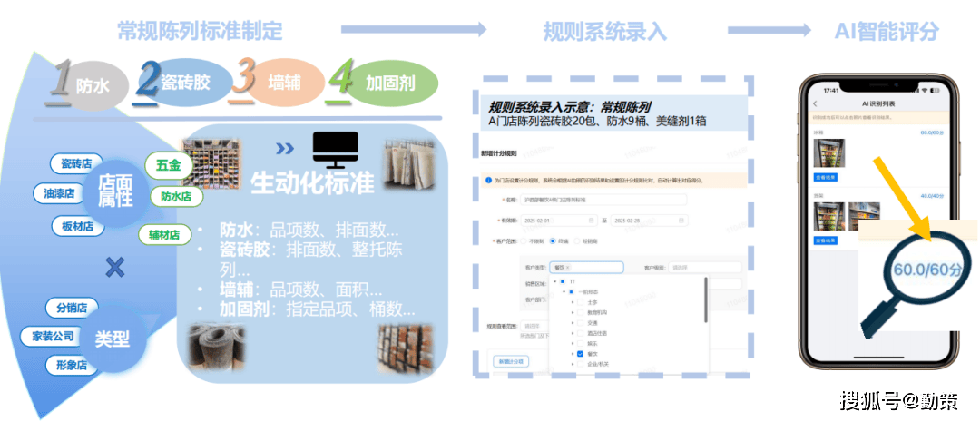Check the 餐饮 checkbox in tree list

[x=581, y=354]
